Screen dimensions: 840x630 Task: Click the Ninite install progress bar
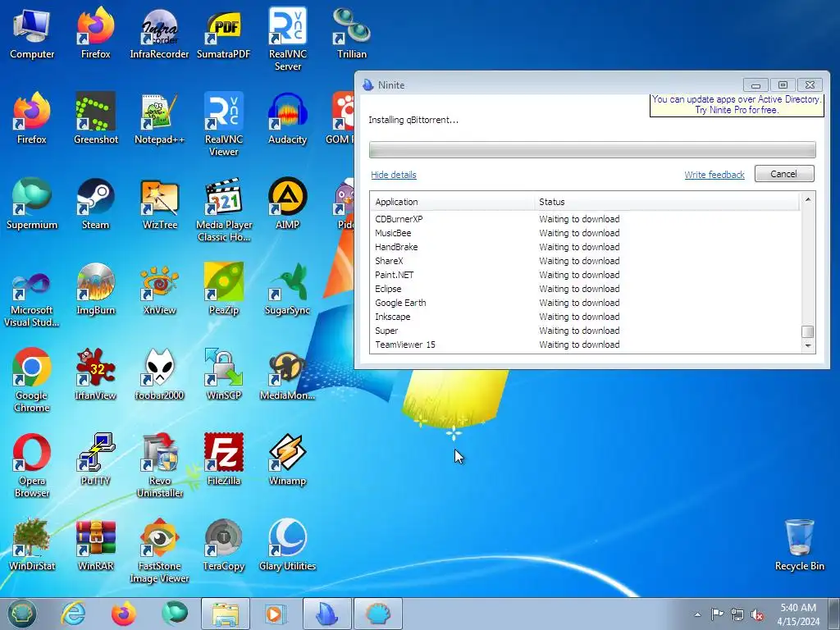[x=592, y=150]
